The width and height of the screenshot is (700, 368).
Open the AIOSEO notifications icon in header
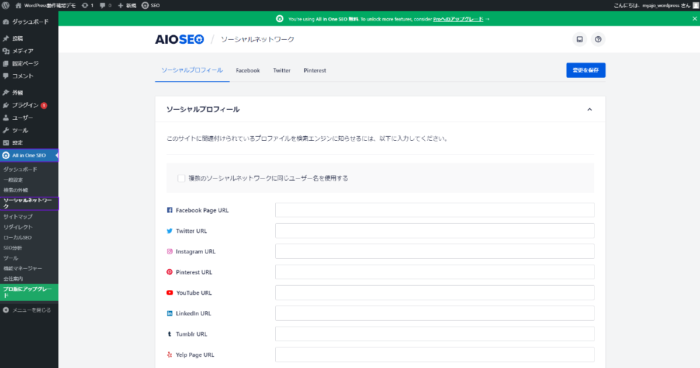[579, 39]
